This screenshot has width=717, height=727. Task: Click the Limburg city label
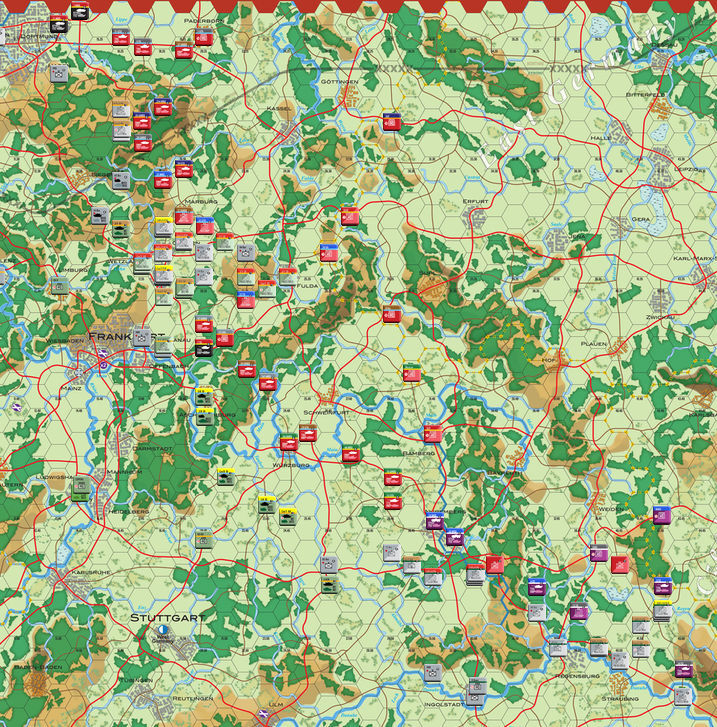click(72, 270)
